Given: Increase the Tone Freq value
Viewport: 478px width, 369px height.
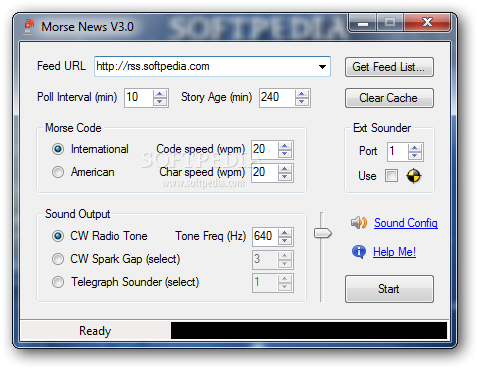Looking at the screenshot, I should tap(285, 233).
